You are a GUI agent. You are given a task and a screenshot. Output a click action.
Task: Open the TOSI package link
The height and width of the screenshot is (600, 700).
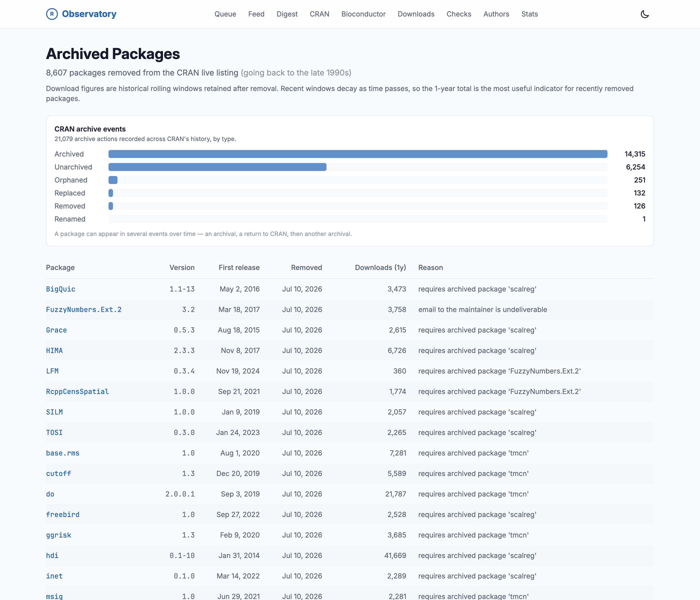54,432
